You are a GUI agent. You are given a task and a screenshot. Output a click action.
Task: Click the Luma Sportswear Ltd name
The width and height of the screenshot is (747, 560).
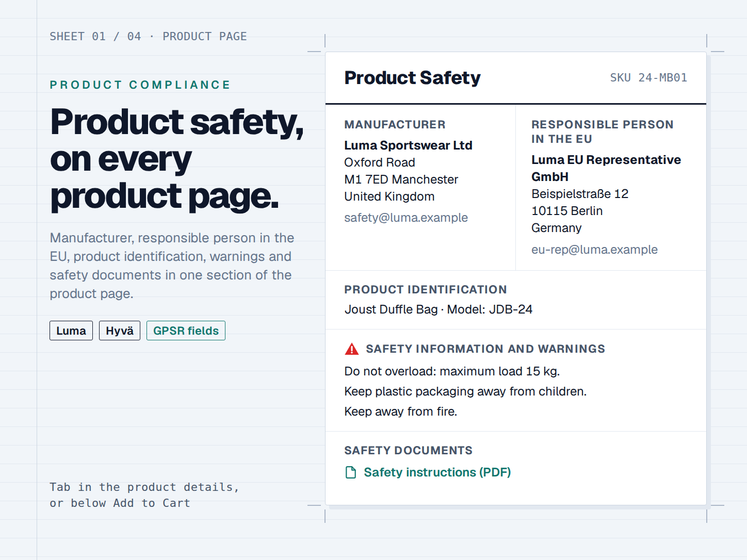tap(408, 145)
